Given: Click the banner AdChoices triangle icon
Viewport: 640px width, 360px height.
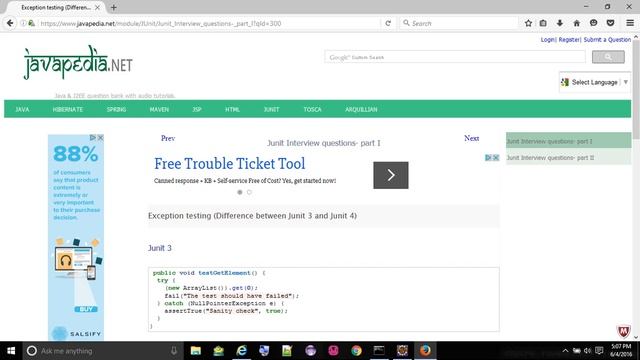Looking at the screenshot, I should point(488,158).
